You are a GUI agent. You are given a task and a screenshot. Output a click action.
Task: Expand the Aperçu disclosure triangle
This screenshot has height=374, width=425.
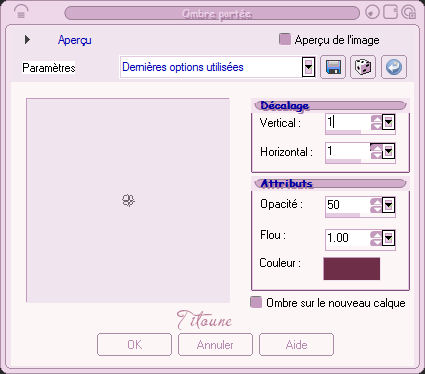[27, 40]
